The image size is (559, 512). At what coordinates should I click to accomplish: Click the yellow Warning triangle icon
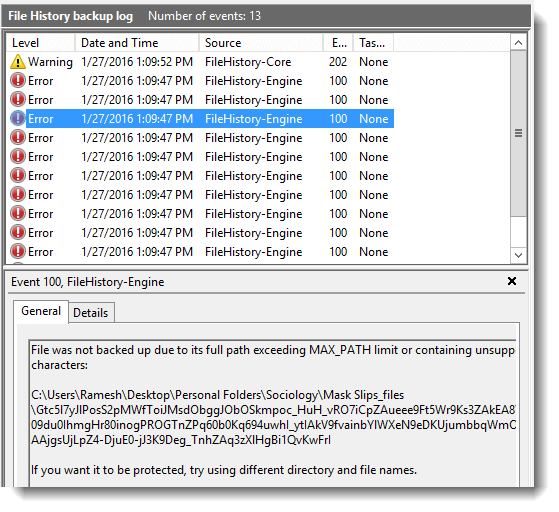pos(18,62)
